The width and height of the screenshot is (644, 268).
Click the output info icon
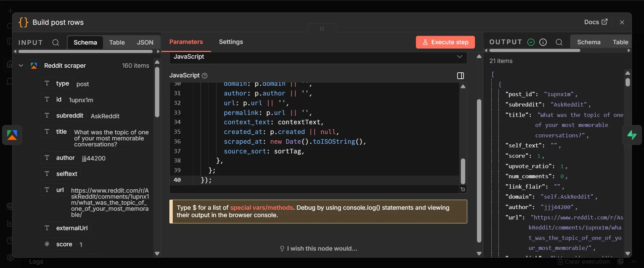click(543, 42)
